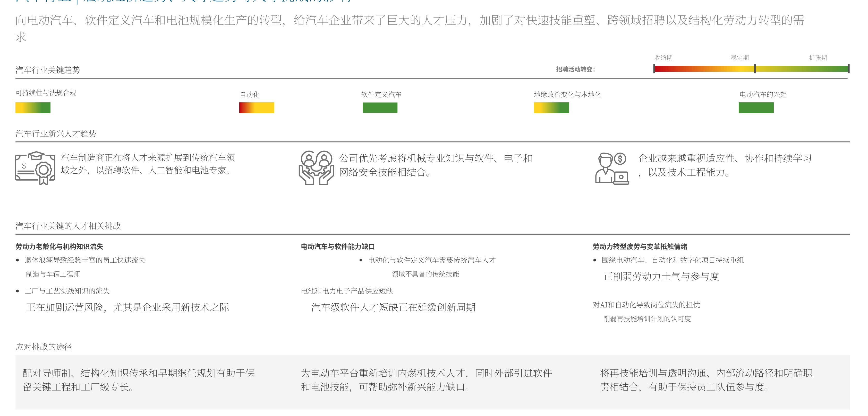Screen dimensions: 868x416
Task: Click the 汽车制造商正在将人才来源 paragraph
Action: point(148,164)
